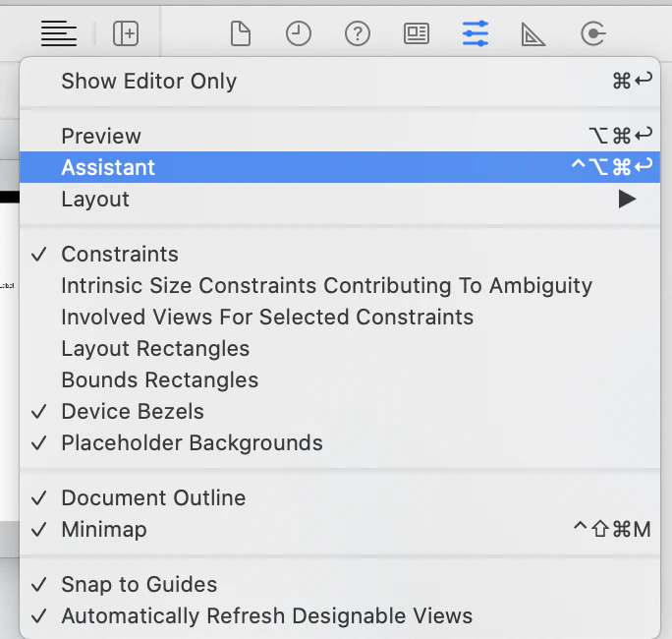Choose the Assistant menu item
This screenshot has width=672, height=639.
tap(340, 167)
